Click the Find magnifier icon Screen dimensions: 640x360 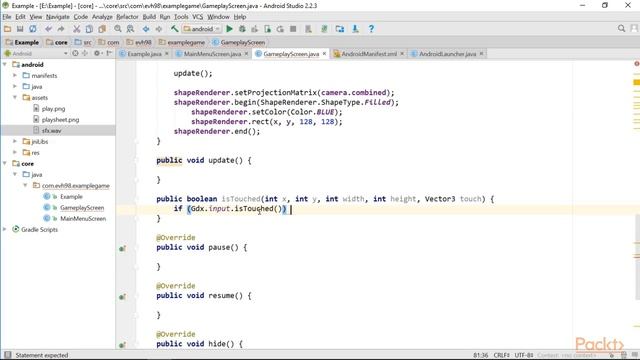tap(118, 29)
